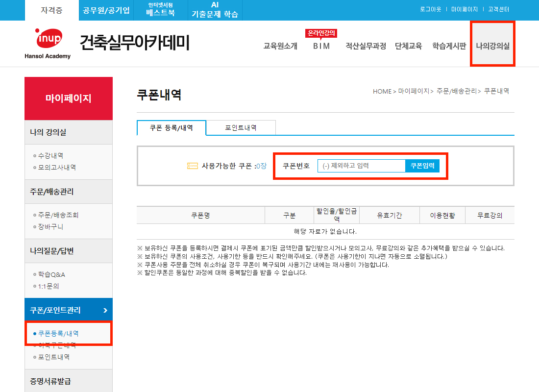Switch to the 공무원/공기업 tab

point(106,10)
